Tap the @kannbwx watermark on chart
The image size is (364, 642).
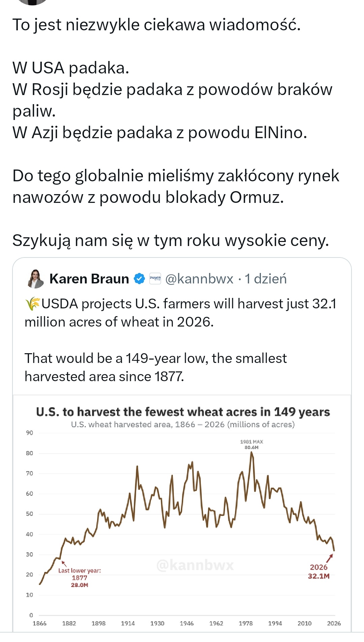click(195, 565)
